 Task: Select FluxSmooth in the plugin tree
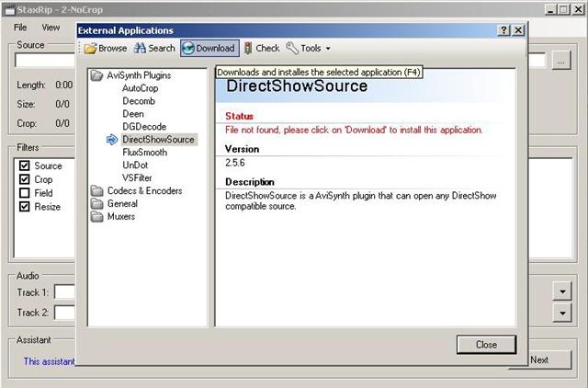pos(145,153)
